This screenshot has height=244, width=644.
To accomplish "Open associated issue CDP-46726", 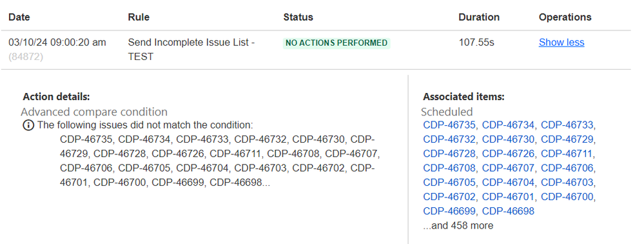I will [x=508, y=154].
